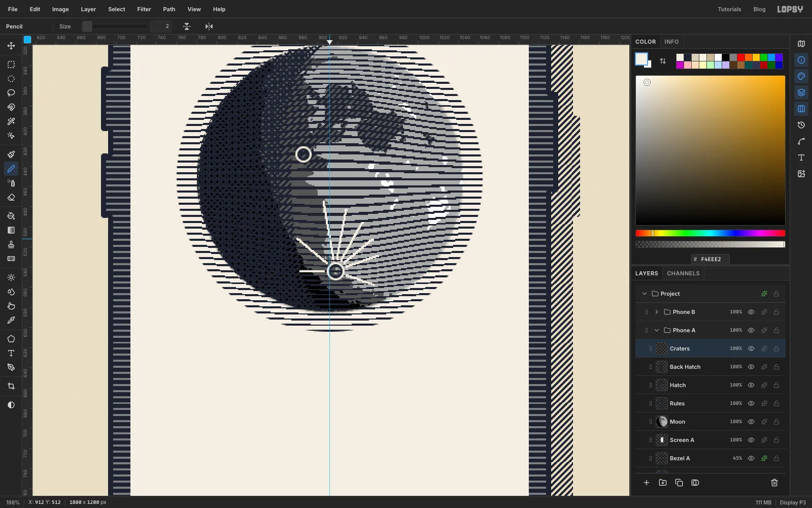Toggle lock on Bezel A layer
The image size is (812, 508).
point(776,458)
